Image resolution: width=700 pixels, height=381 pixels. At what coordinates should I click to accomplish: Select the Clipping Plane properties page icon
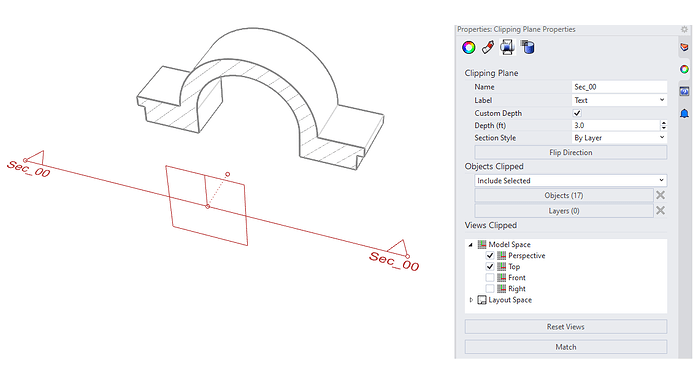coord(507,47)
